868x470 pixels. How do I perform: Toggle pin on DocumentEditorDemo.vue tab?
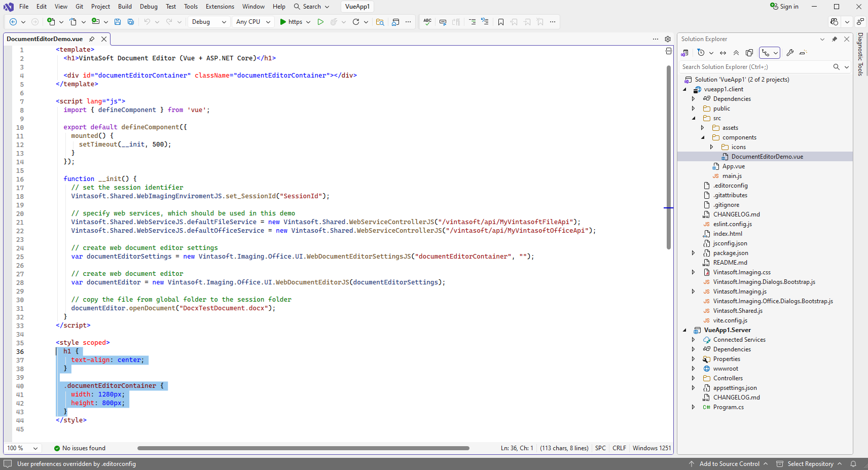92,39
